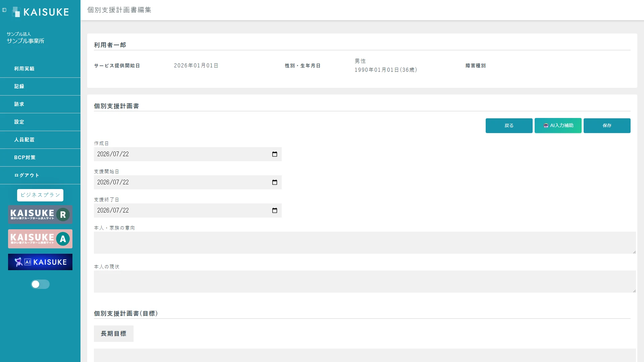Image resolution: width=644 pixels, height=362 pixels.
Task: Click the ビジネスプラン button
Action: click(40, 195)
